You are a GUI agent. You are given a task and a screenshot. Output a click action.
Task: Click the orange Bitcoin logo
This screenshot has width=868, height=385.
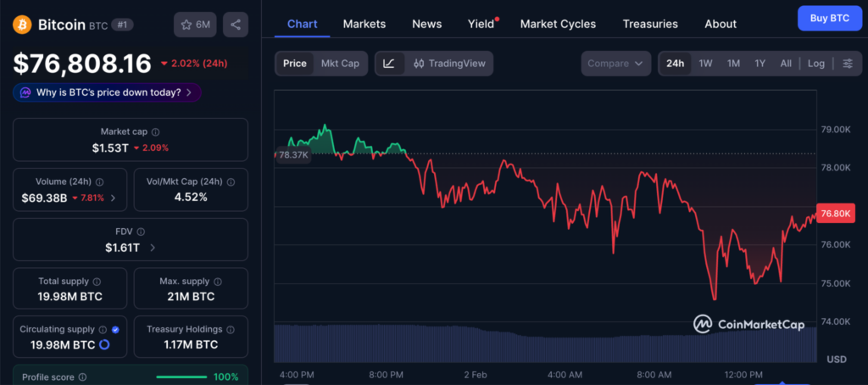23,25
